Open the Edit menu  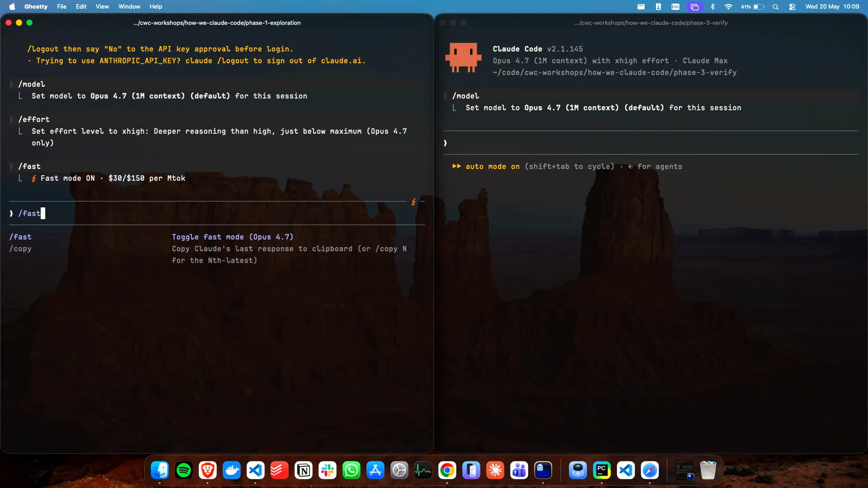[x=81, y=6]
